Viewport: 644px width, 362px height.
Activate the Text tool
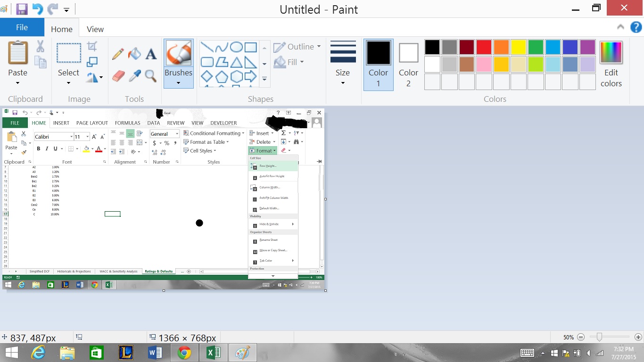click(x=151, y=54)
